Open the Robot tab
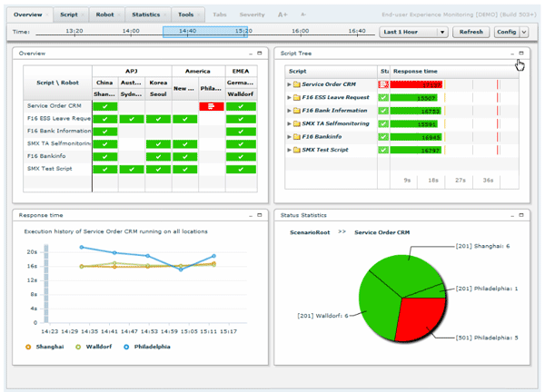This screenshot has height=392, width=545. pos(105,15)
